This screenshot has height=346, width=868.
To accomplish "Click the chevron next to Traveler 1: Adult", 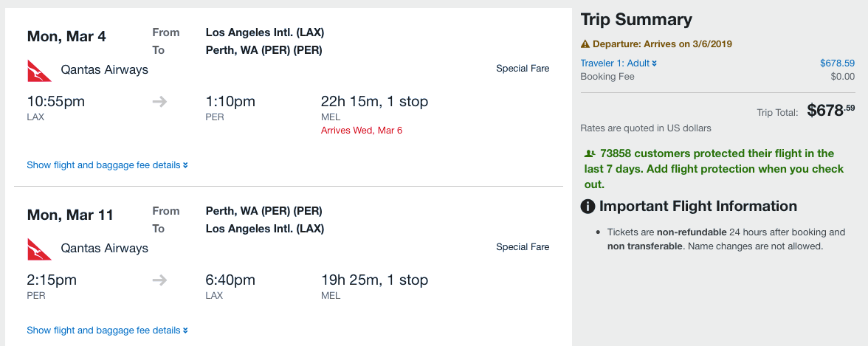I will [x=655, y=63].
